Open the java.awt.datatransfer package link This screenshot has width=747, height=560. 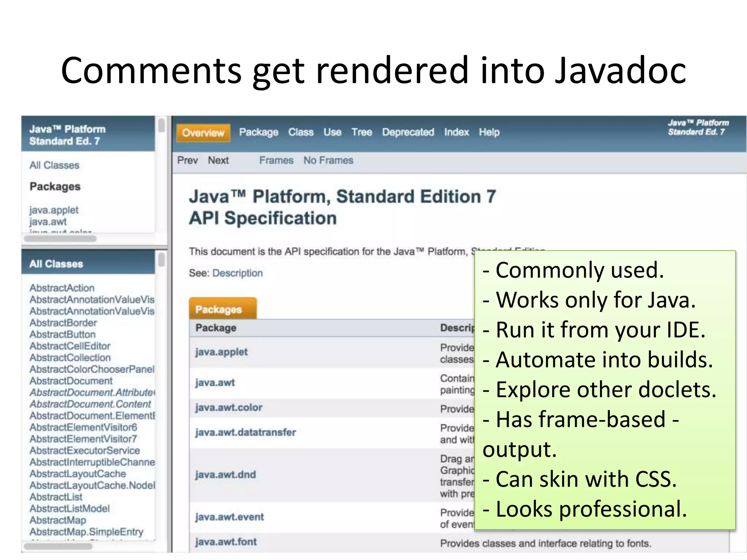(x=245, y=432)
